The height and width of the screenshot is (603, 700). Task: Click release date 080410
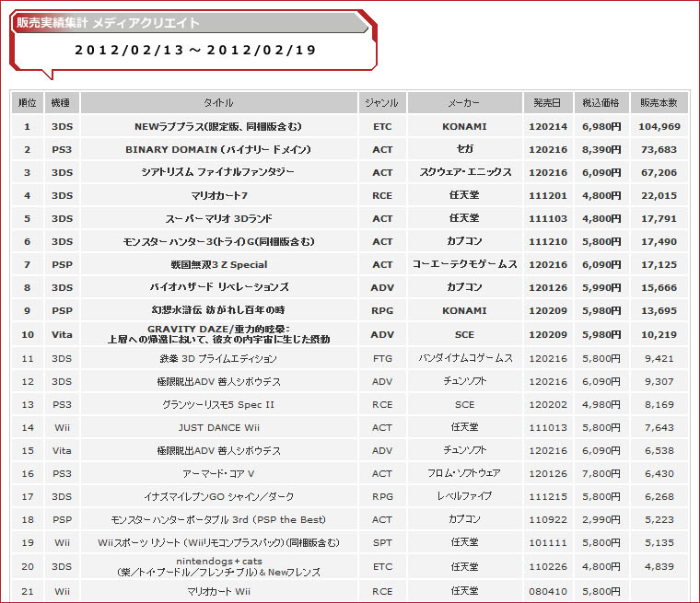pyautogui.click(x=548, y=591)
